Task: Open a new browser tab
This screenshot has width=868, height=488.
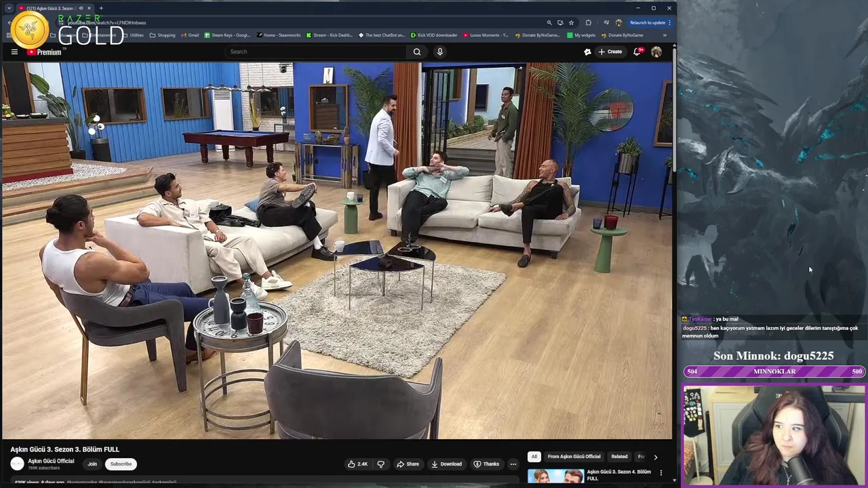Action: tap(101, 8)
